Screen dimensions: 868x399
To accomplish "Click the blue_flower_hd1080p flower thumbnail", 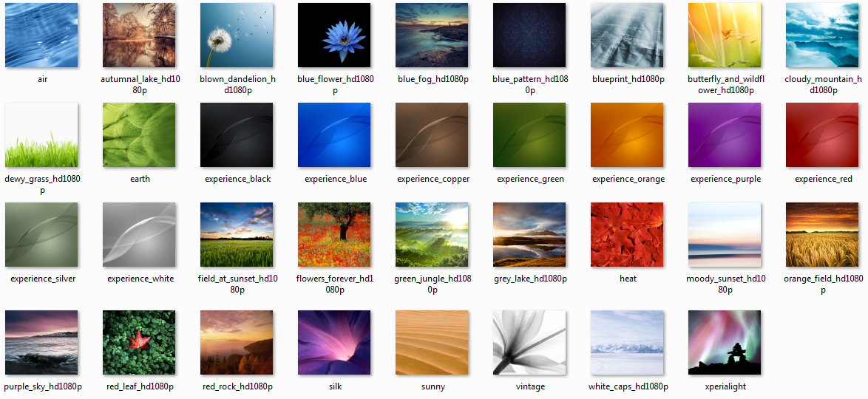I will 334,35.
